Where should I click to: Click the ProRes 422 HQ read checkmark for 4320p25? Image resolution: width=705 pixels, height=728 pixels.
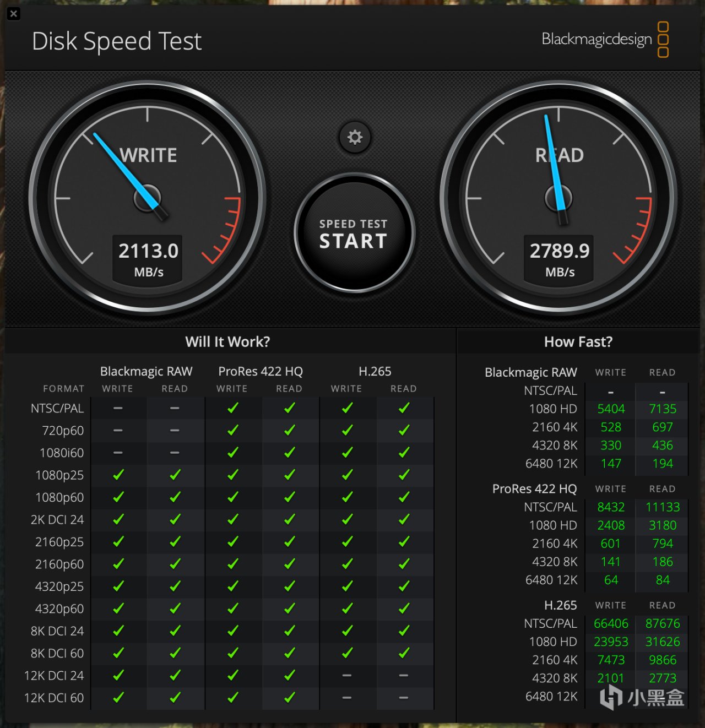click(289, 586)
